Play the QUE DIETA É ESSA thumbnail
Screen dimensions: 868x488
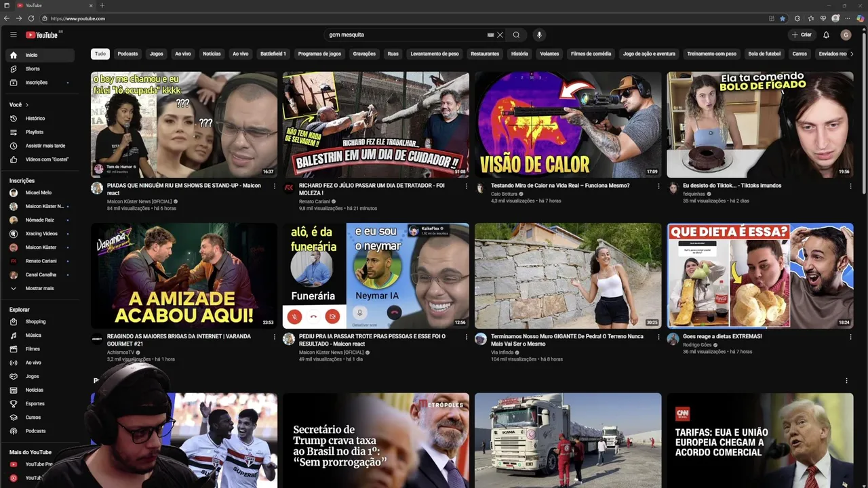[760, 276]
